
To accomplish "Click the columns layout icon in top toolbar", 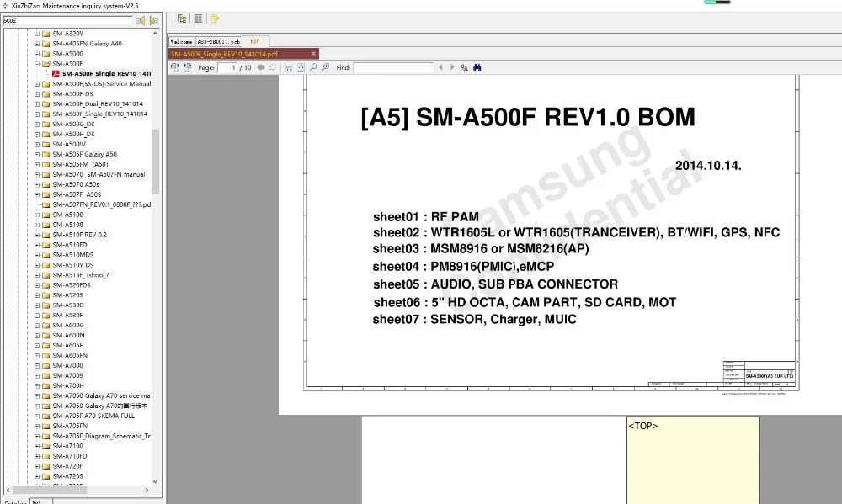I will tap(198, 19).
